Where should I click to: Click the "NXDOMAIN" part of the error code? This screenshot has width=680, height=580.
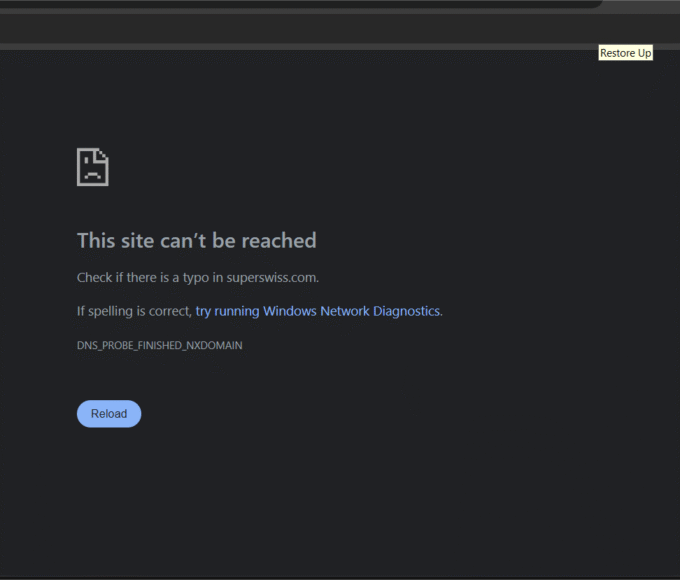tap(214, 345)
